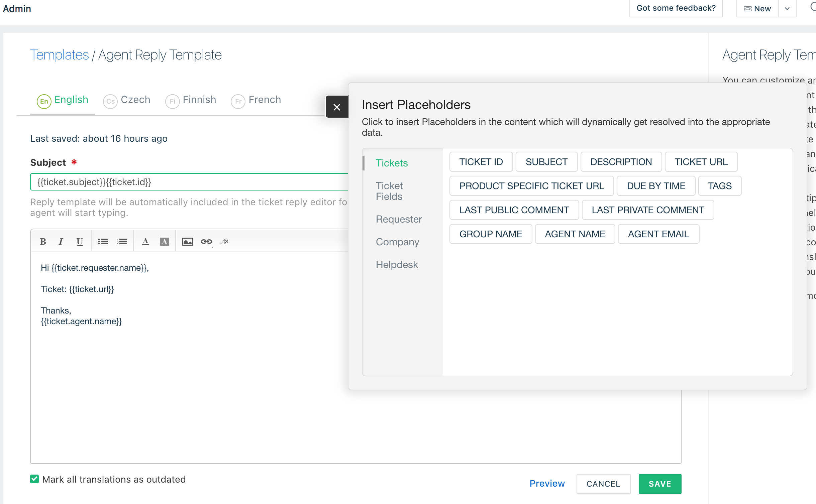Uncheck Mark all translations as outdated
This screenshot has width=816, height=504.
click(34, 479)
